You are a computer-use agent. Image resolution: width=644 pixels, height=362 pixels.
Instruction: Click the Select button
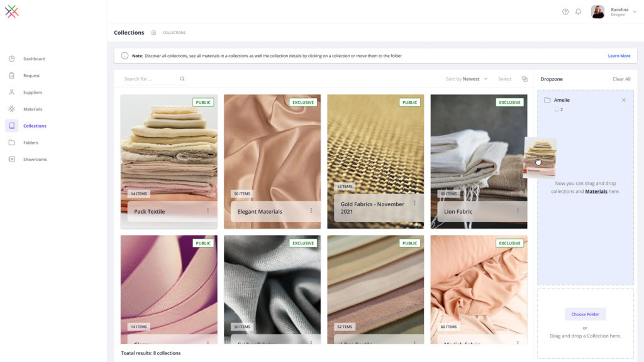(x=505, y=79)
